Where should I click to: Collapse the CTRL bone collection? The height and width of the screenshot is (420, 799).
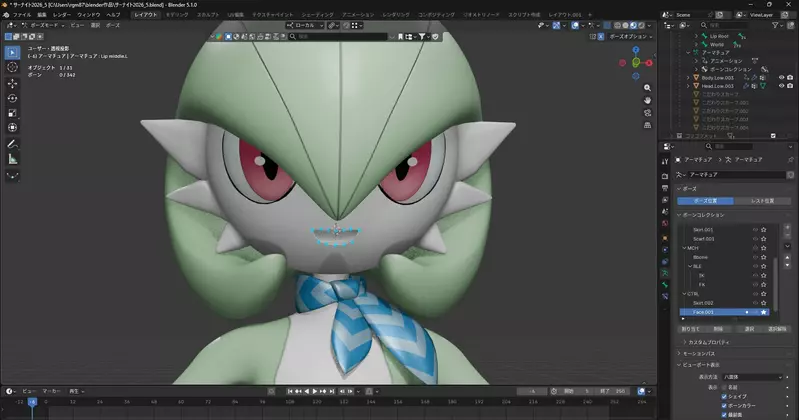click(684, 294)
